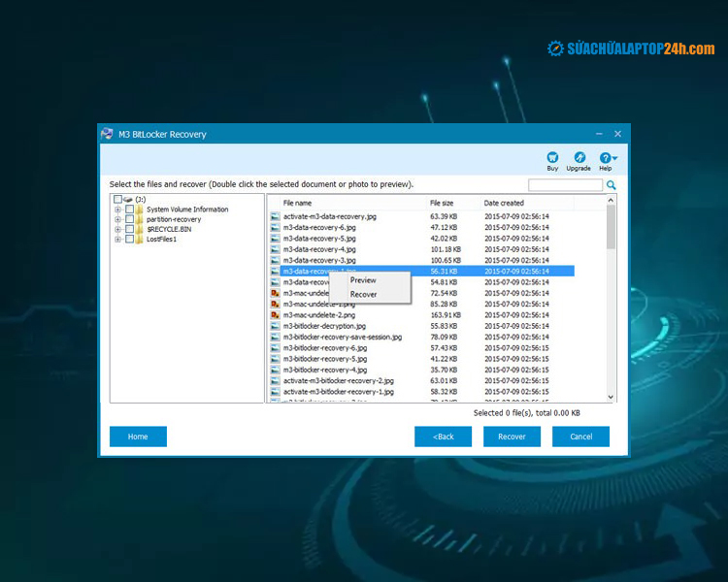Check the System Volume Information checkbox

[129, 210]
